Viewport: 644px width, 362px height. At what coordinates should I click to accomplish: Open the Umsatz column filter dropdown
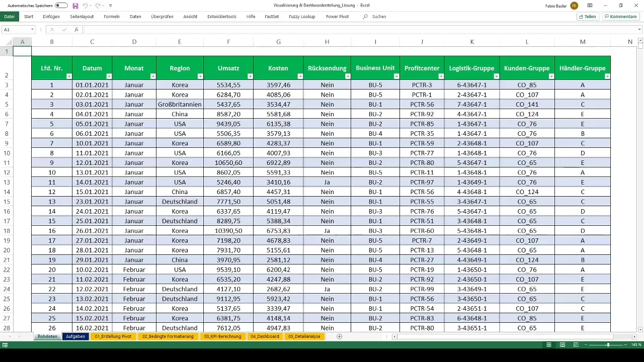[x=250, y=76]
